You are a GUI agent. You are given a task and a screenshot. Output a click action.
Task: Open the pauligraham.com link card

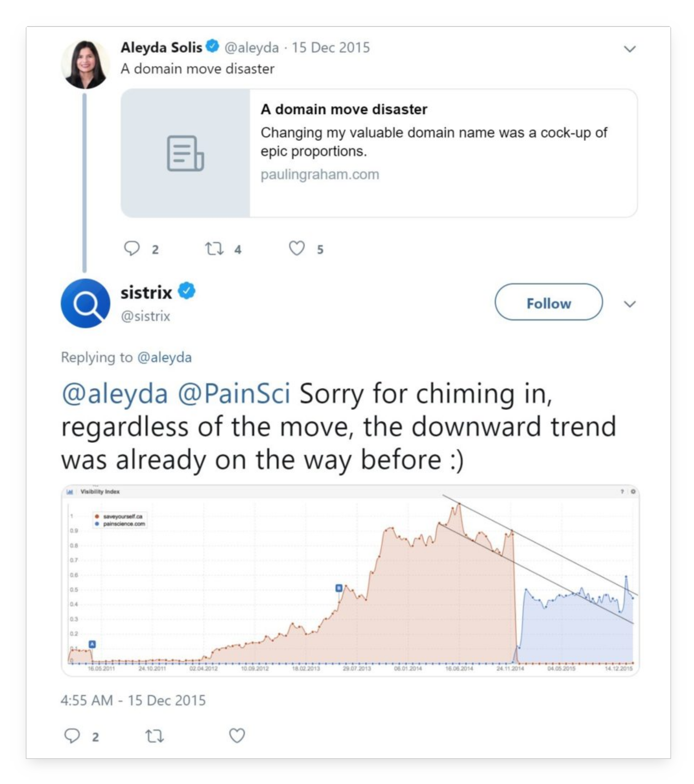coord(379,153)
